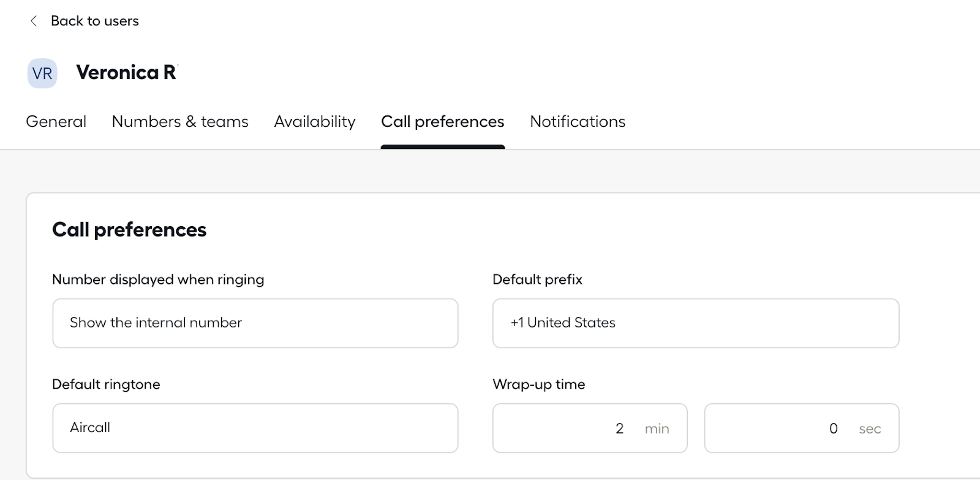Go to the Availability tab

pyautogui.click(x=315, y=121)
